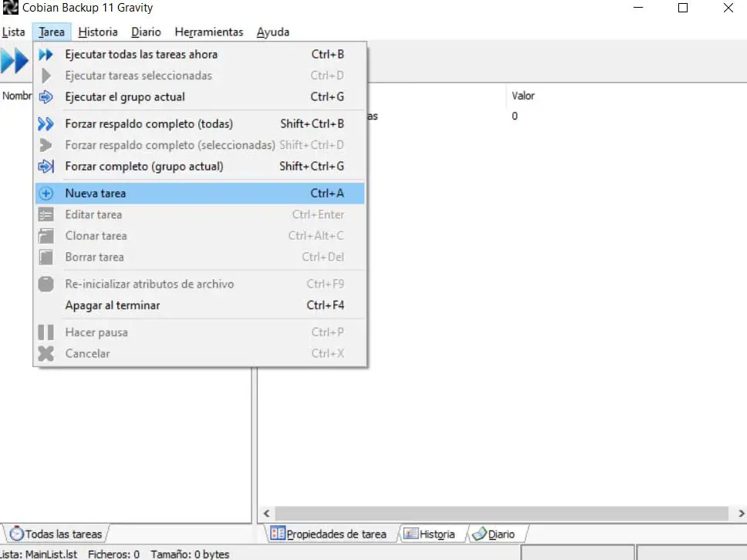Minimize the Cobian Backup window
This screenshot has height=560, width=747.
638,8
